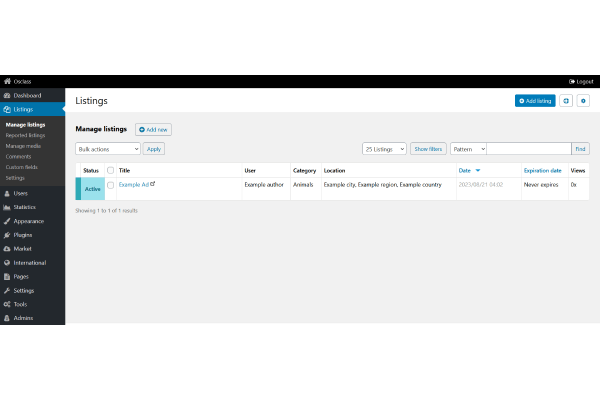Screen dimensions: 600x400
Task: Open the Pattern search type dropdown
Action: [x=468, y=149]
